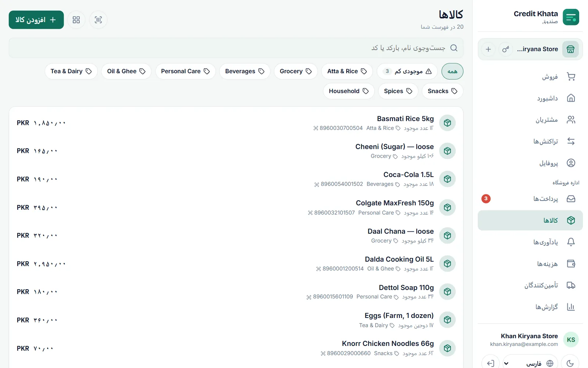Filter by موجودی کم low stock chip
This screenshot has width=588, height=368.
[407, 71]
